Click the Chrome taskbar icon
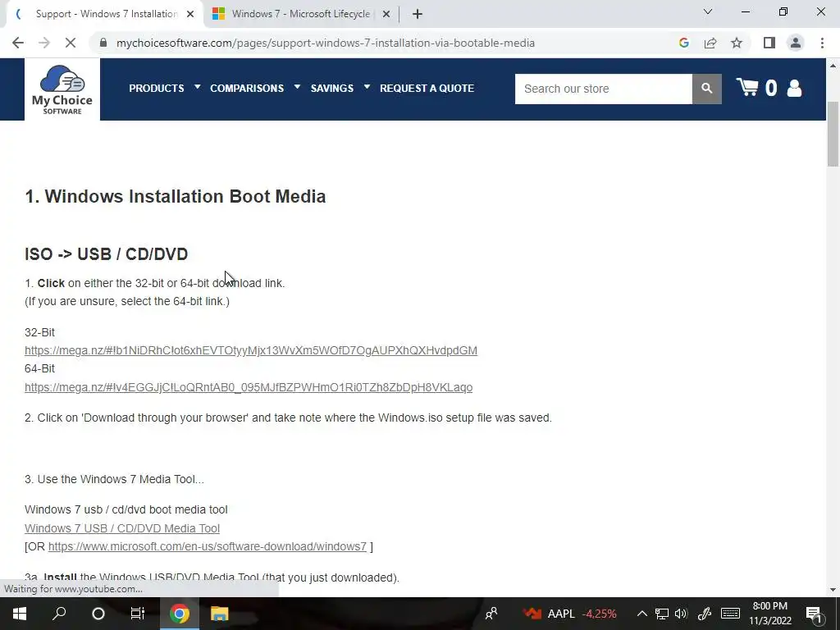 [x=180, y=614]
